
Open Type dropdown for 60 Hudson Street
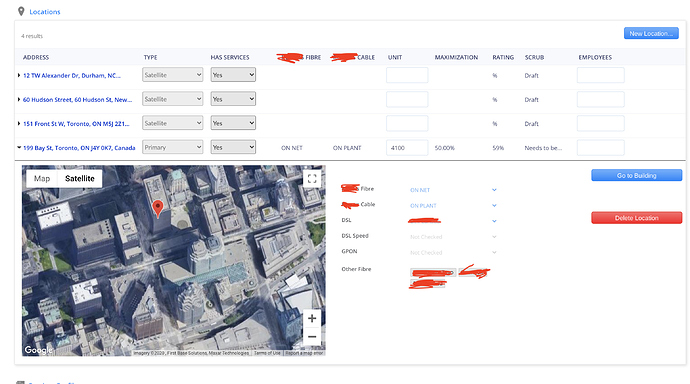click(x=172, y=99)
